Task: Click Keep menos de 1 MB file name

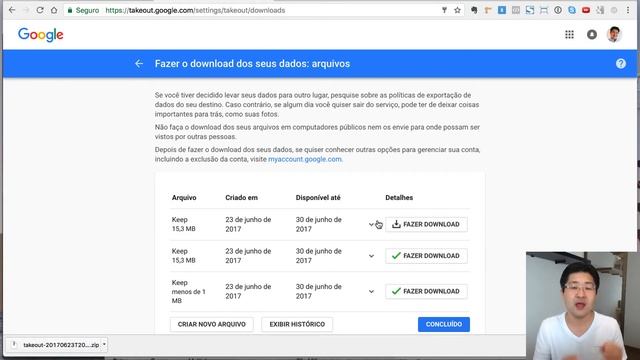Action: (189, 291)
